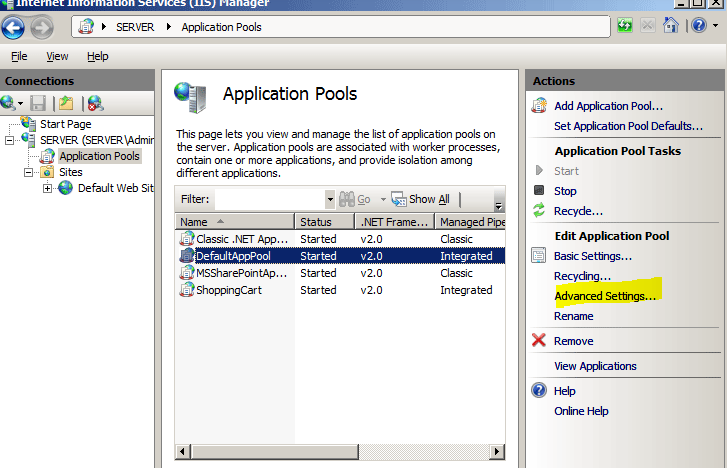Click the Add Application Pool icon
The height and width of the screenshot is (468, 727).
point(539,106)
